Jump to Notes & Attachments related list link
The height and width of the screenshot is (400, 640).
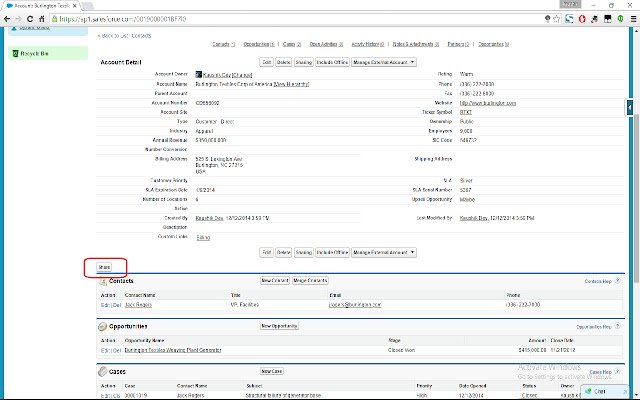416,44
